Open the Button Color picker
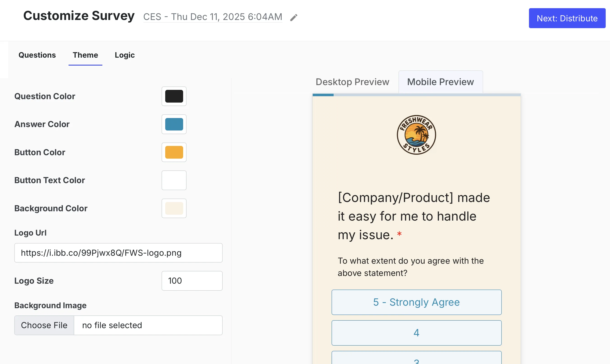Screen dimensions: 610x364 coord(174,152)
